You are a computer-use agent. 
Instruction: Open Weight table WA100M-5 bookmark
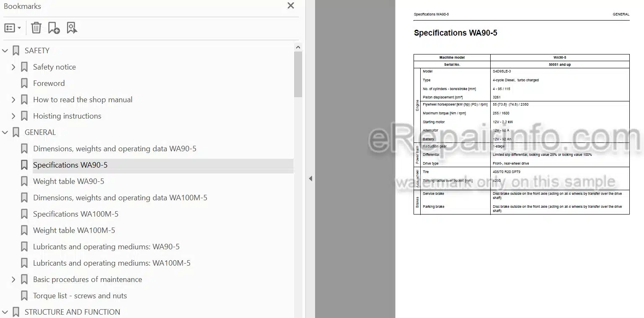pos(74,230)
